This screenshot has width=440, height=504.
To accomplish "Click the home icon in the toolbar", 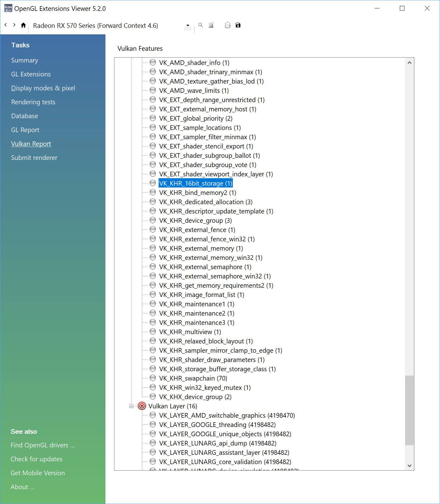I will point(23,25).
